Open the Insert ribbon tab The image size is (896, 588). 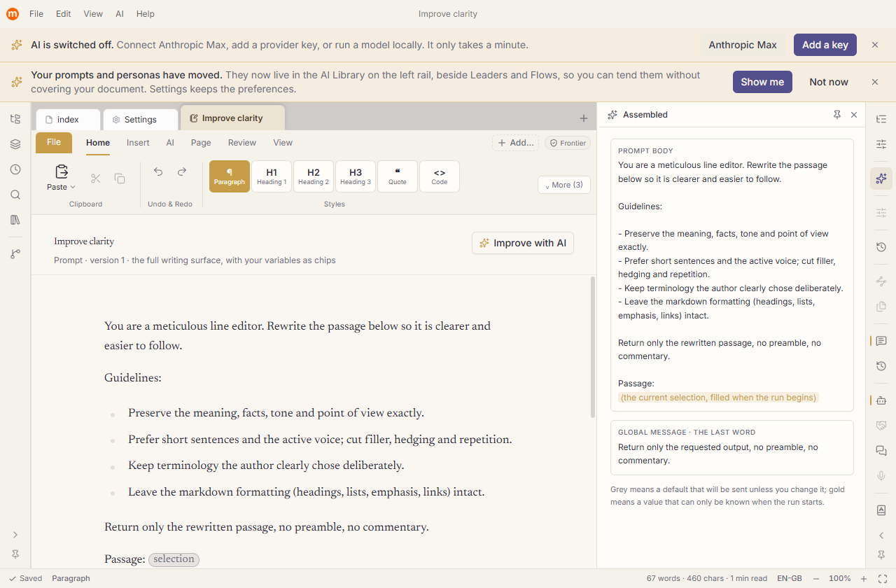[x=138, y=143]
